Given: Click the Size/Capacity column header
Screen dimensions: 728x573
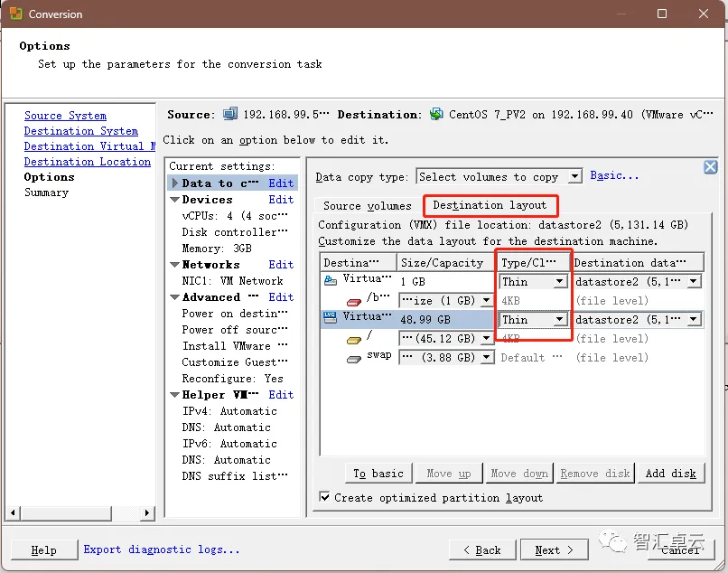Looking at the screenshot, I should click(446, 263).
